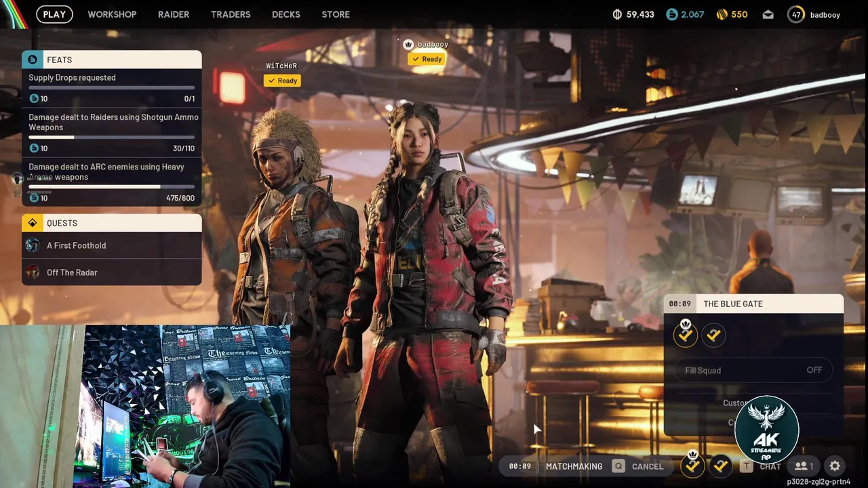Click the Supply Drops progress bar
Viewport: 868px width, 488px height.
pos(112,87)
